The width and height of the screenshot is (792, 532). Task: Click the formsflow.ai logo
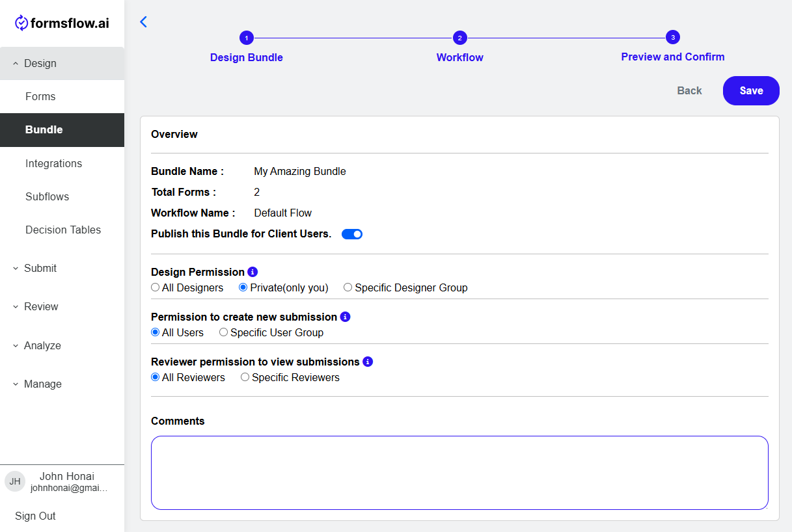62,23
